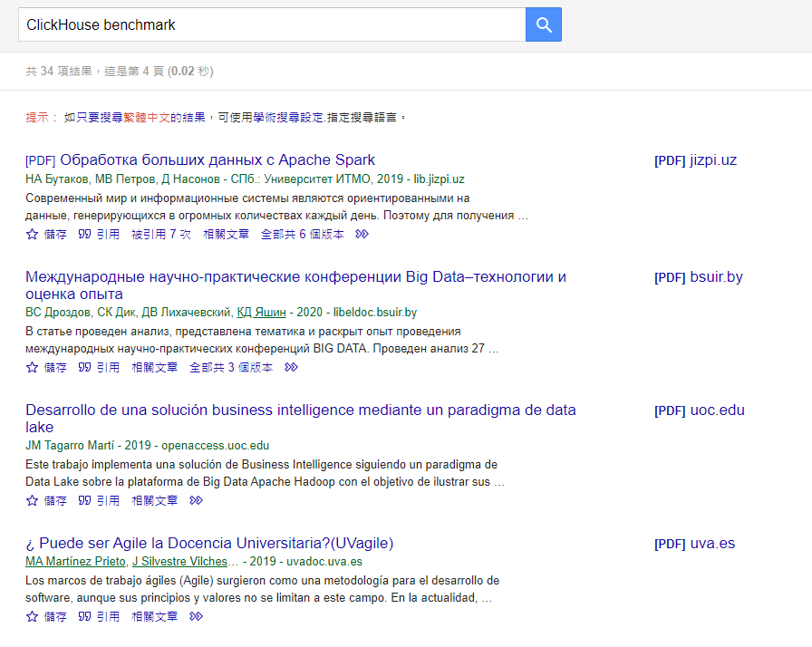812x647 pixels.
Task: Save star icon for Big Data conference result
Action: point(32,367)
